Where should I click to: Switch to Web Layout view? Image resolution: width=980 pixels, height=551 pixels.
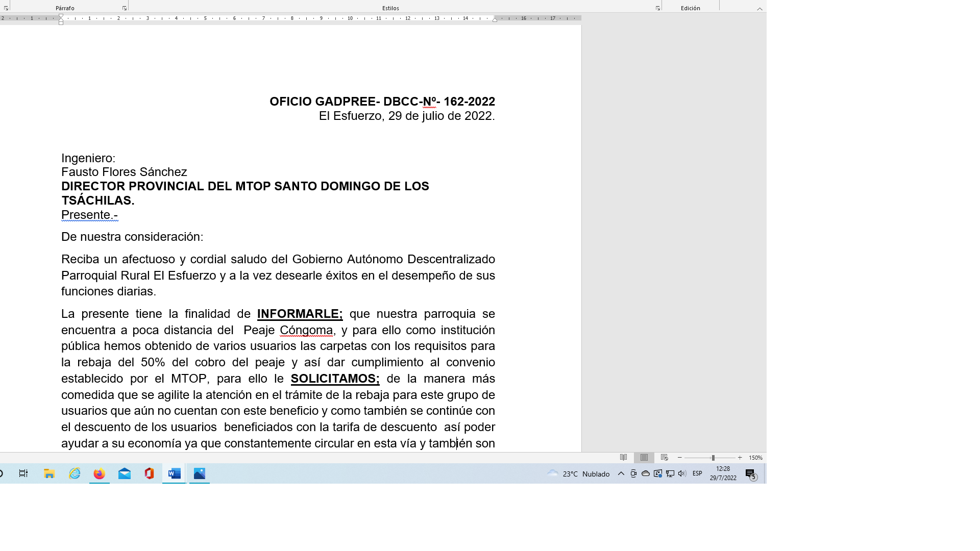[664, 458]
